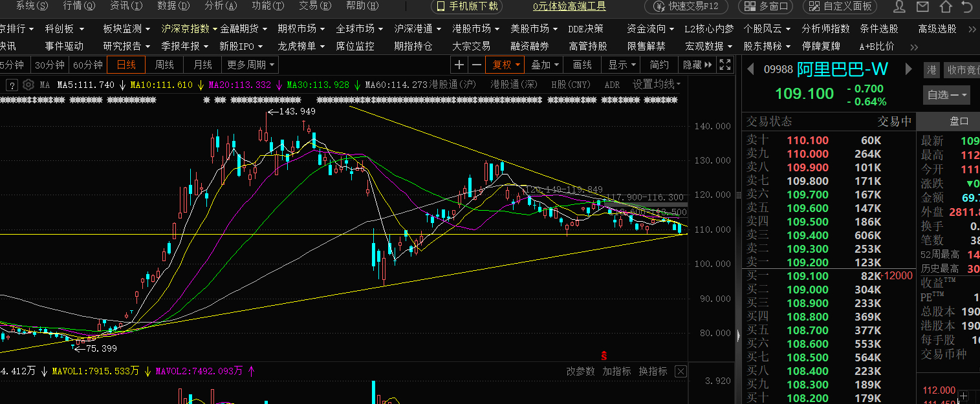Select 周线 period tab

[164, 65]
